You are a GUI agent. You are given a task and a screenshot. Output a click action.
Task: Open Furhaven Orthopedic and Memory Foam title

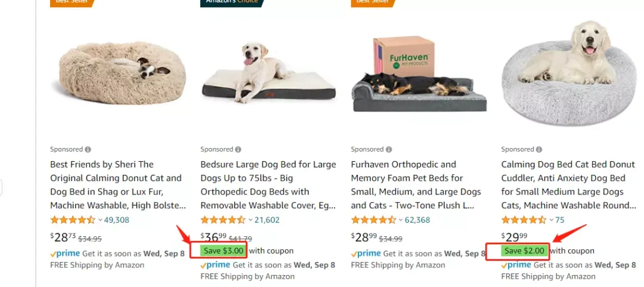click(416, 184)
